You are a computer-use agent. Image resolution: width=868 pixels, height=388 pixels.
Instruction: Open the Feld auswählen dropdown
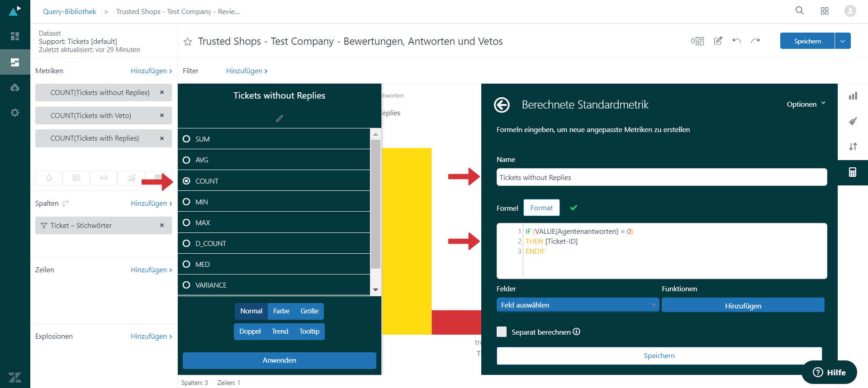[x=578, y=305]
